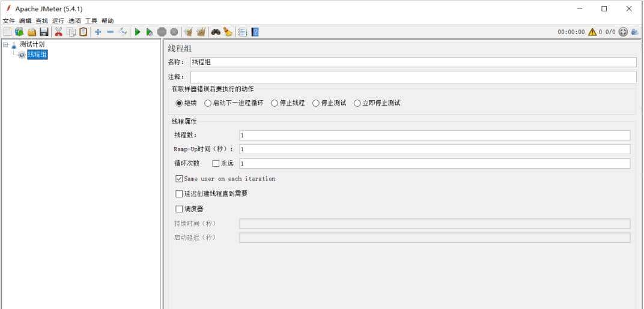Click Start no pauses icon

[x=150, y=32]
